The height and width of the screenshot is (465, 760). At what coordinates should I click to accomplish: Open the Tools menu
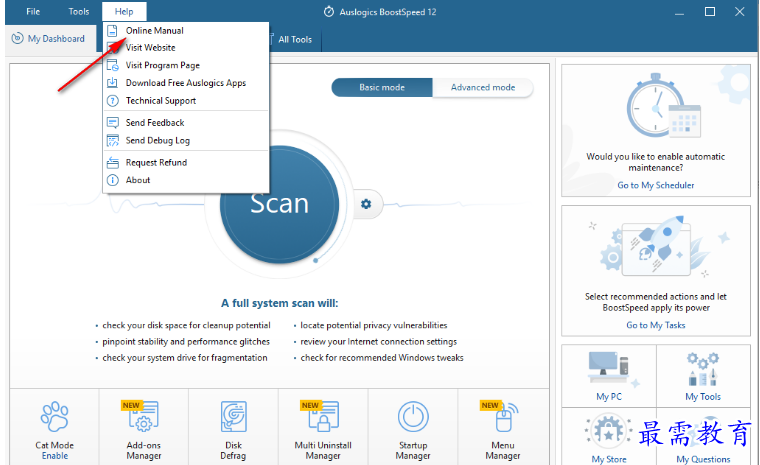tap(79, 12)
